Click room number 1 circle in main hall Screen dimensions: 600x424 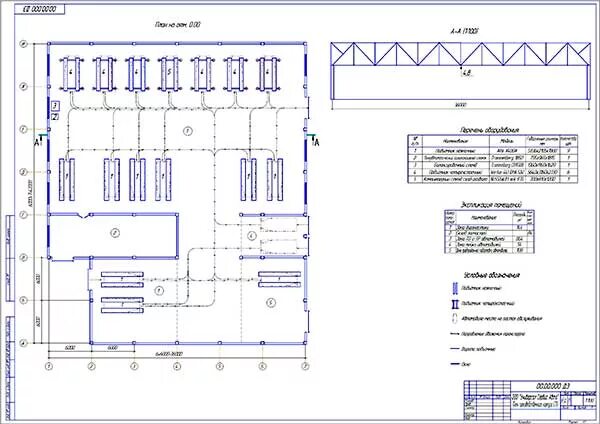(x=187, y=131)
